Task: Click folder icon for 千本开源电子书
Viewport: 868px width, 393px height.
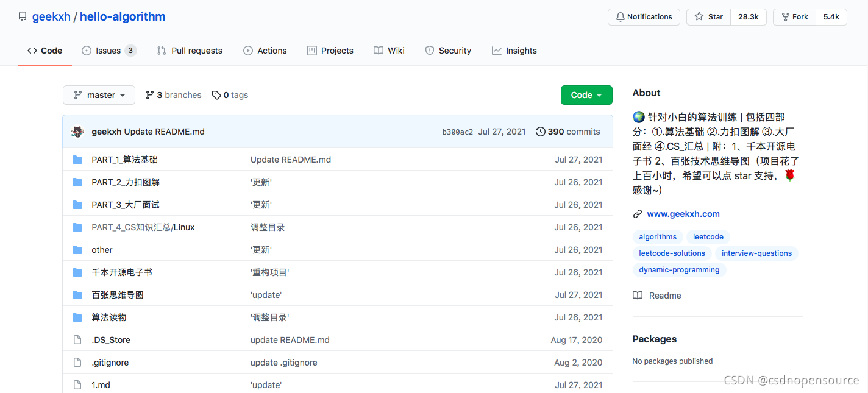Action: tap(77, 272)
